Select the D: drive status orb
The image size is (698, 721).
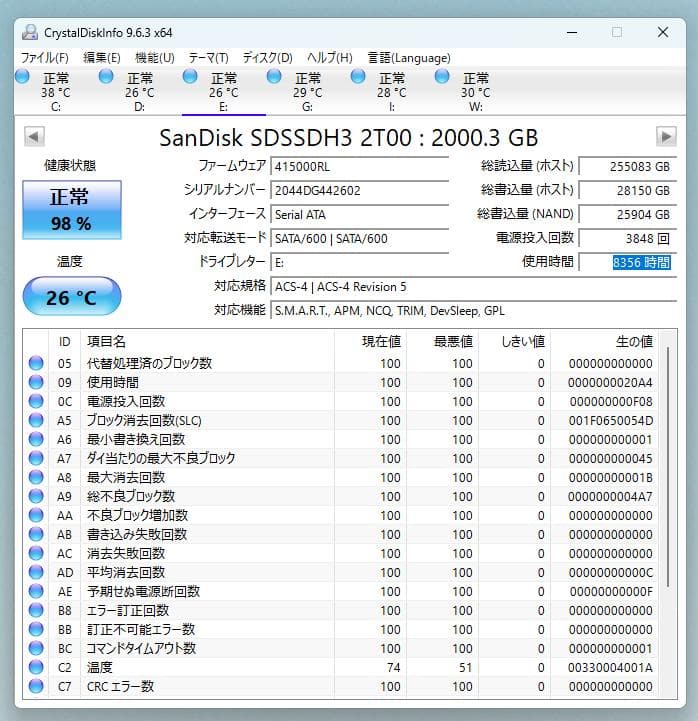106,77
